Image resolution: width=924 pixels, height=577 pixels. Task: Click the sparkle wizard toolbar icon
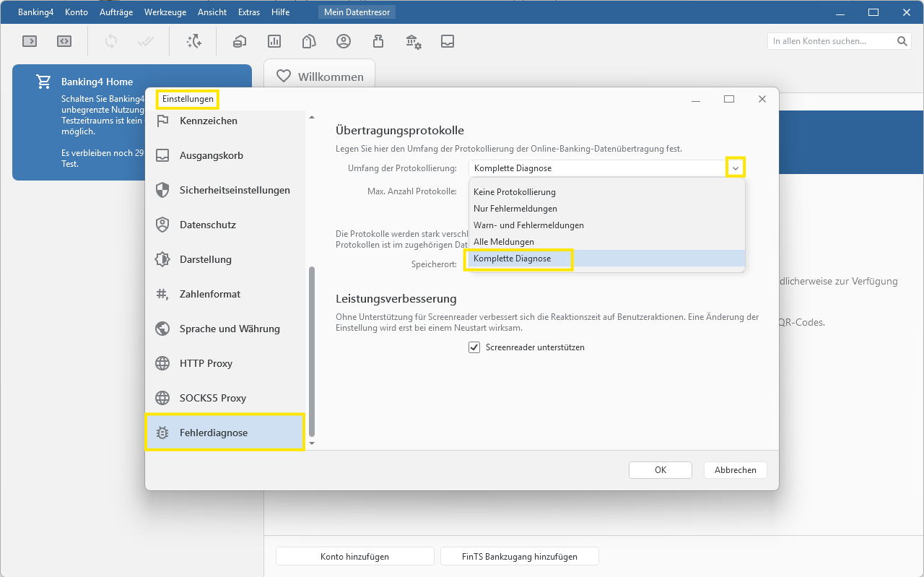tap(193, 41)
